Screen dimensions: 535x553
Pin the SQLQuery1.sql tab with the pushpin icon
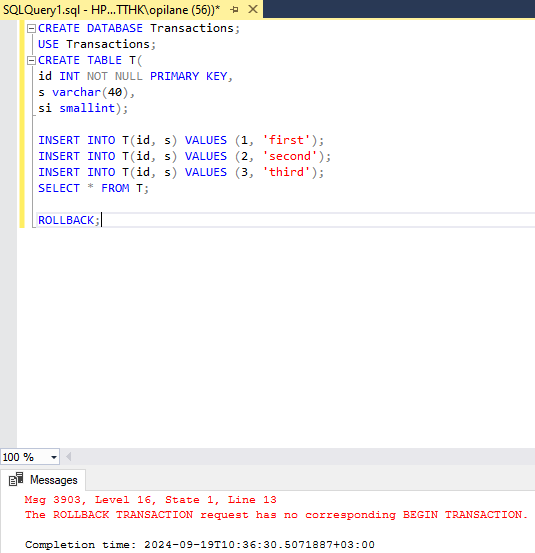coord(234,10)
